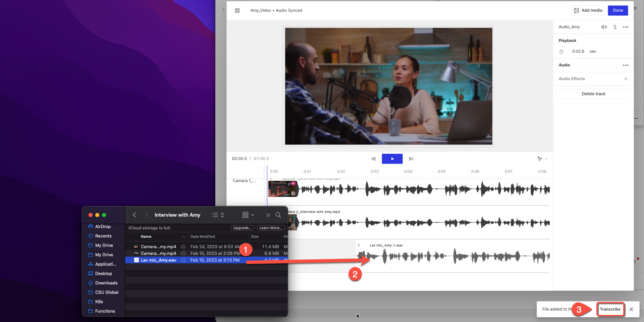644x322 pixels.
Task: Go back in Finder window
Action: tap(135, 215)
